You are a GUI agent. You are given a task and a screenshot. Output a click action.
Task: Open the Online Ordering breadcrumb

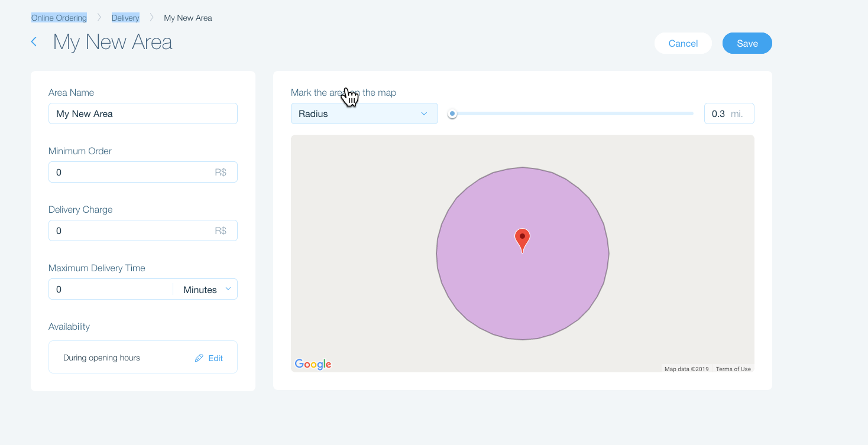point(59,18)
